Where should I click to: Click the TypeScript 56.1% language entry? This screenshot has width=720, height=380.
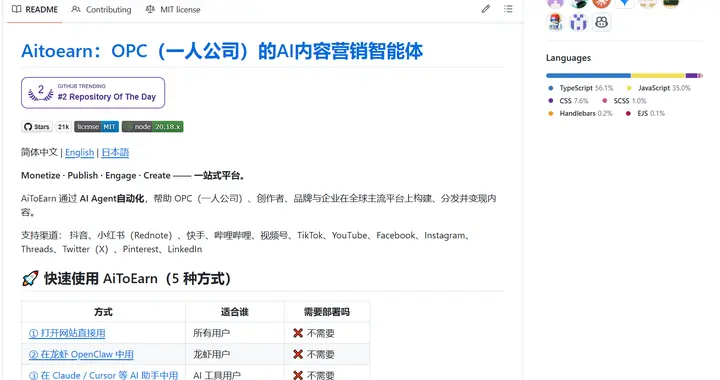581,88
